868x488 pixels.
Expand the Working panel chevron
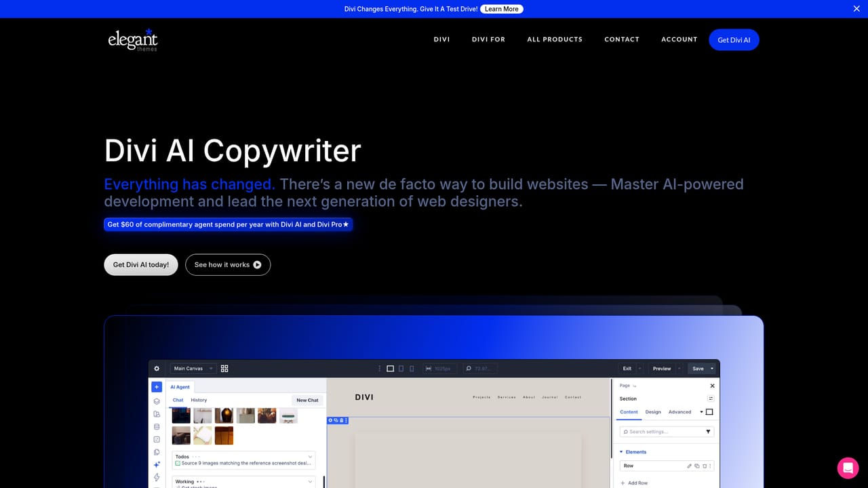click(x=311, y=482)
